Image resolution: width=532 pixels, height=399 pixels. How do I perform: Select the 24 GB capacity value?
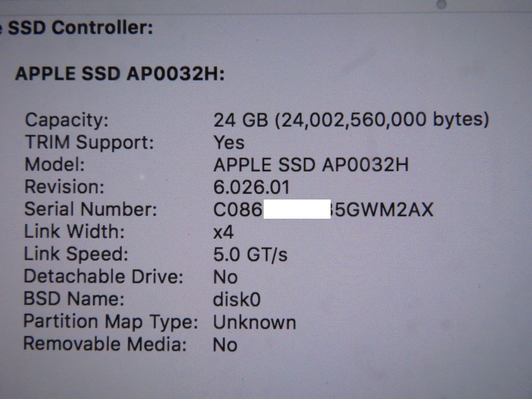351,120
